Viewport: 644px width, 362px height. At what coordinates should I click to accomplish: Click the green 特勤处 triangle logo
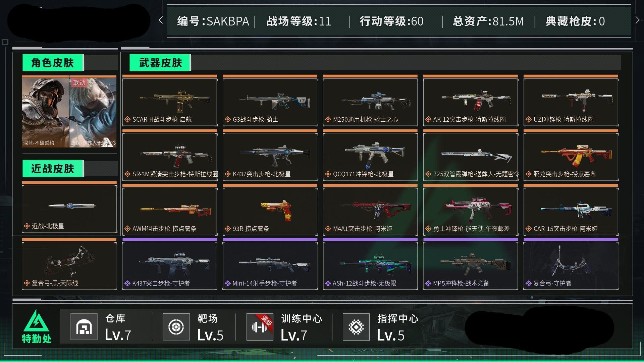pos(36,321)
